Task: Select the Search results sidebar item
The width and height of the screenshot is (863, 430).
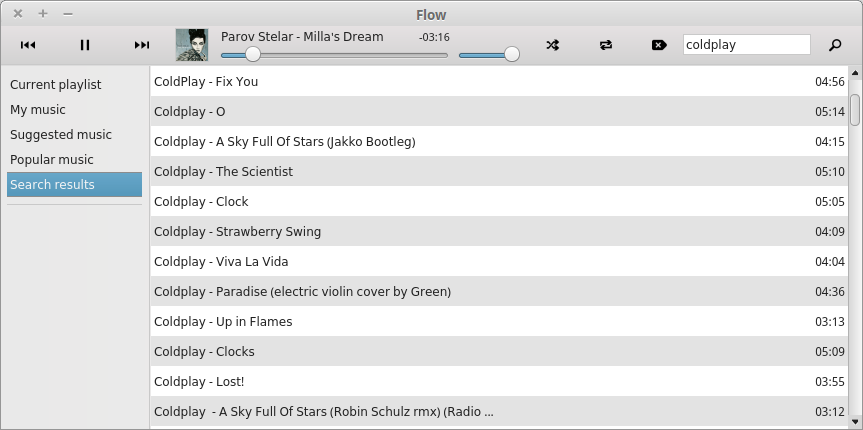Action: [74, 184]
